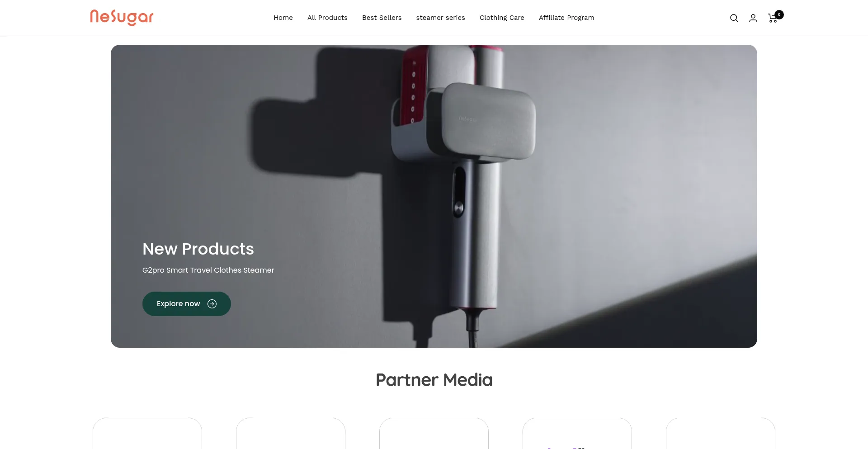Open steamer series menu
Screen dimensions: 868x449
[440, 18]
